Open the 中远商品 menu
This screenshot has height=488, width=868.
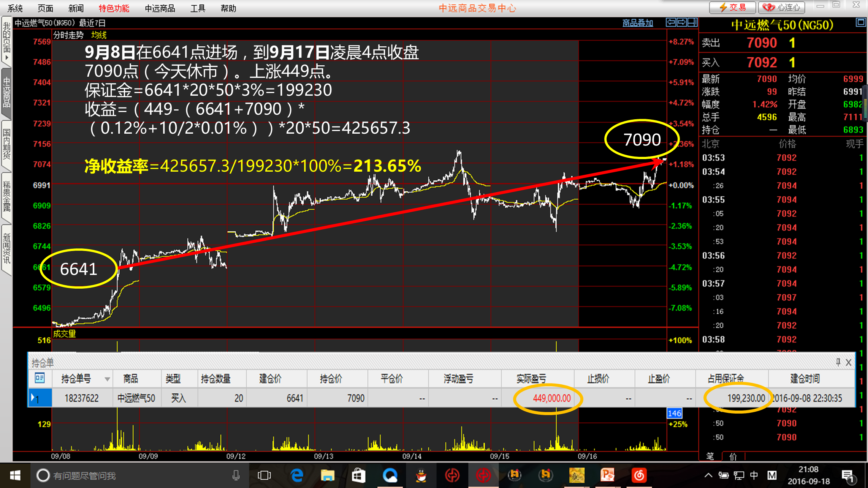pos(160,8)
